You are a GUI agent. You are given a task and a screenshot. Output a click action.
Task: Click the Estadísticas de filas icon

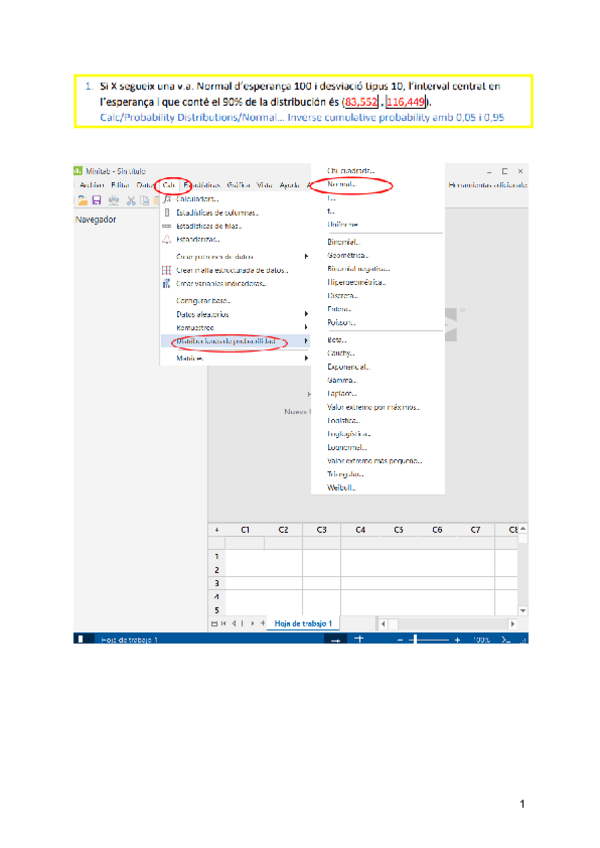pyautogui.click(x=167, y=226)
